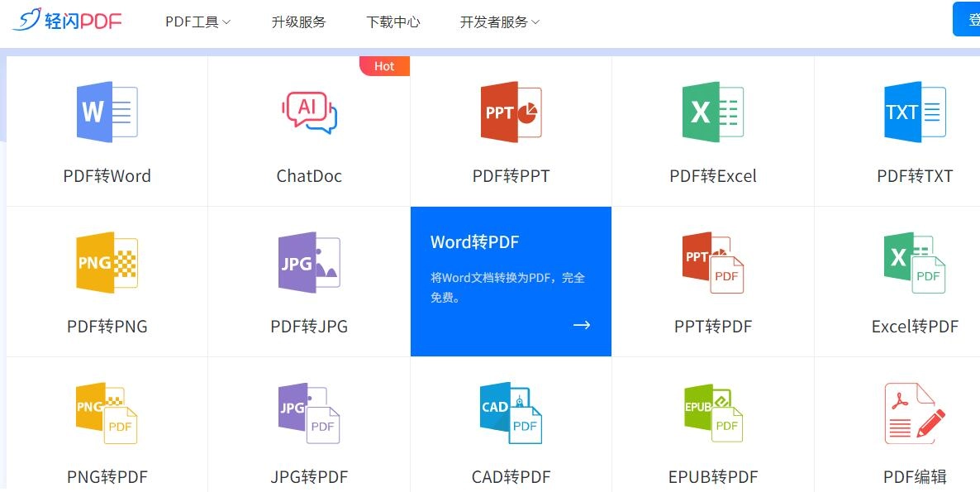980x492 pixels.
Task: Open the PPT转PDF tool
Action: 713,283
